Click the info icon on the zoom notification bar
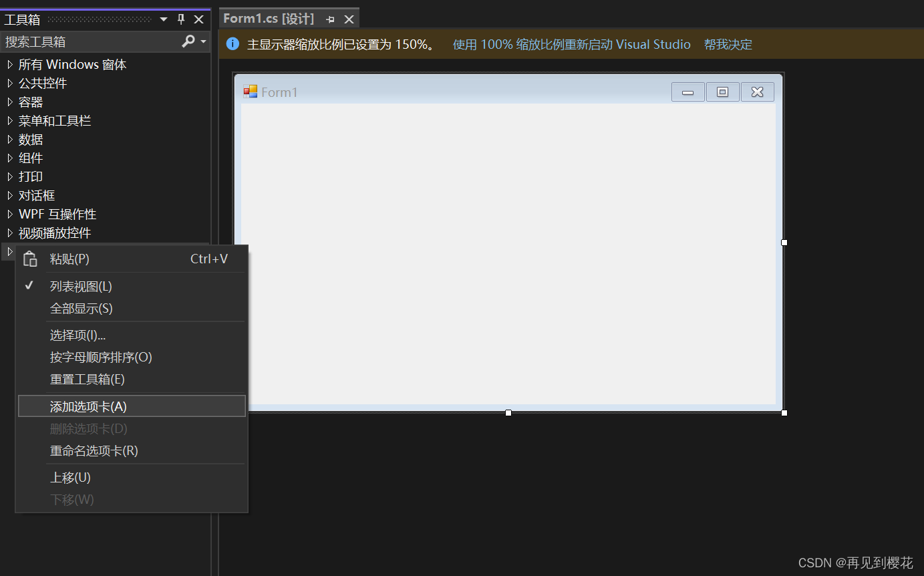Screen dimensions: 924x576 (x=232, y=44)
